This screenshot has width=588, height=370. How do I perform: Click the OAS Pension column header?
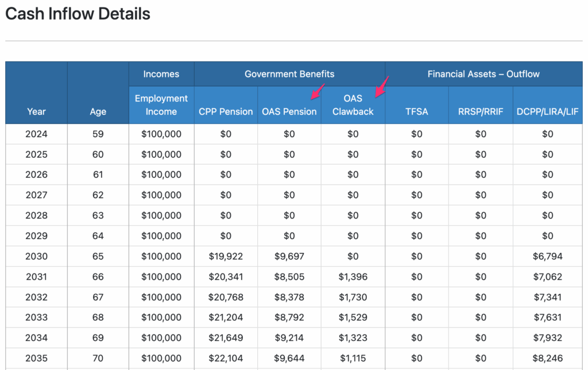click(x=289, y=111)
